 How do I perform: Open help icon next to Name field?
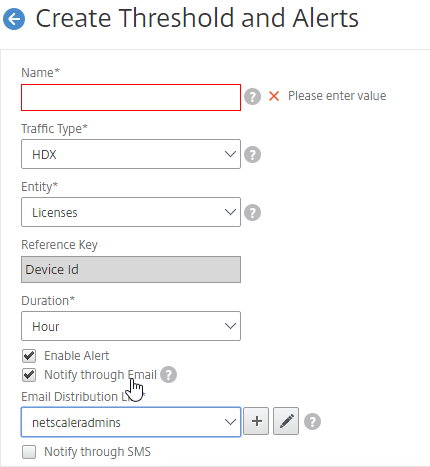click(252, 97)
